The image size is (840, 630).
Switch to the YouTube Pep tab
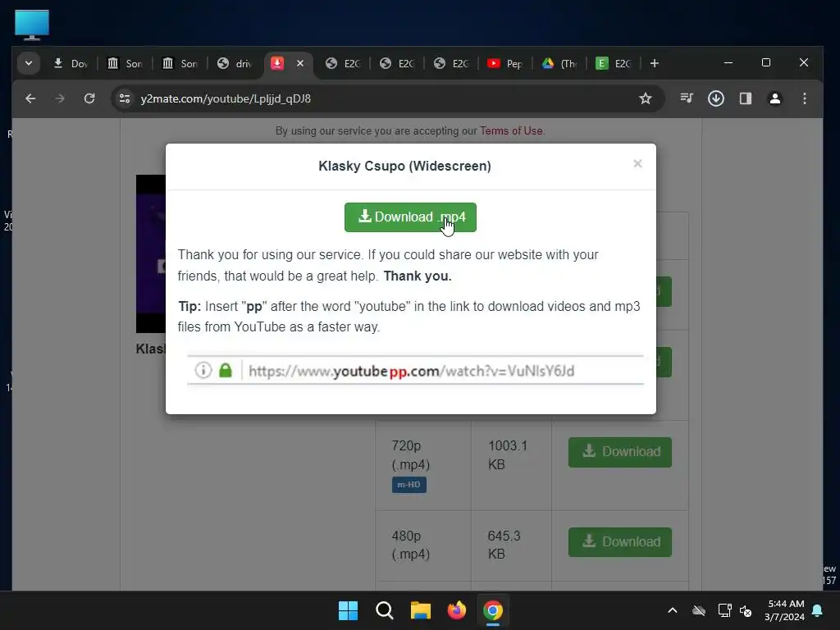tap(505, 64)
